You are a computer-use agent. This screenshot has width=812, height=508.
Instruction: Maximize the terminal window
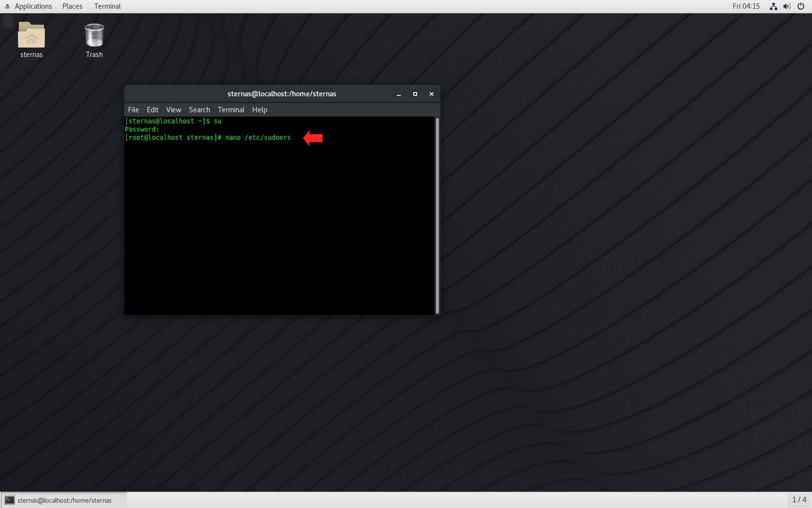tap(415, 94)
